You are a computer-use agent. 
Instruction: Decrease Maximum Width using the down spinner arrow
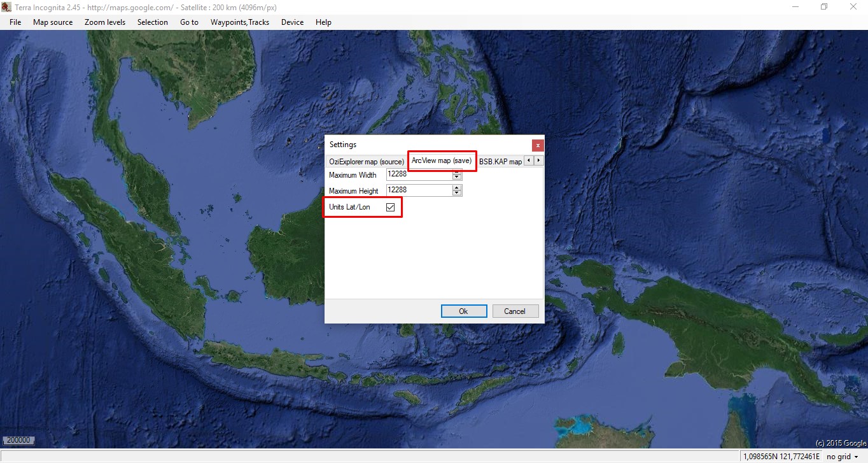[x=457, y=177]
